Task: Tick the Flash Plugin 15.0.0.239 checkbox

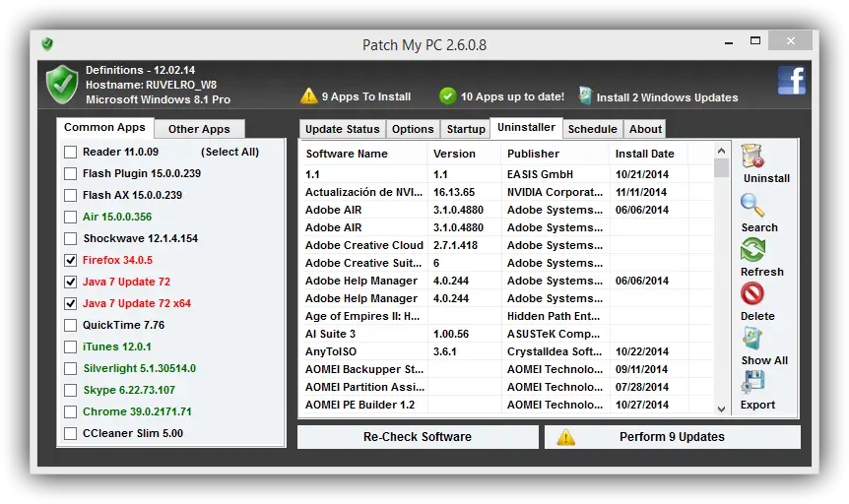Action: point(70,174)
